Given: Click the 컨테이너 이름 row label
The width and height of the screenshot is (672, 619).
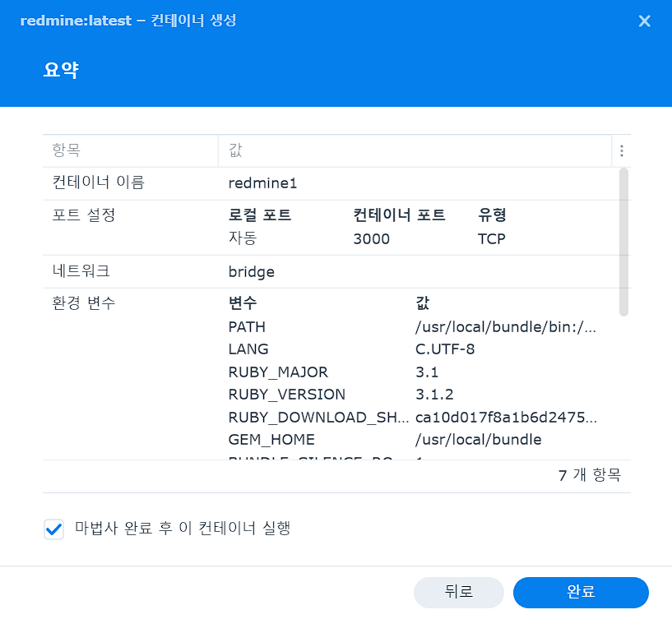Looking at the screenshot, I should [98, 182].
